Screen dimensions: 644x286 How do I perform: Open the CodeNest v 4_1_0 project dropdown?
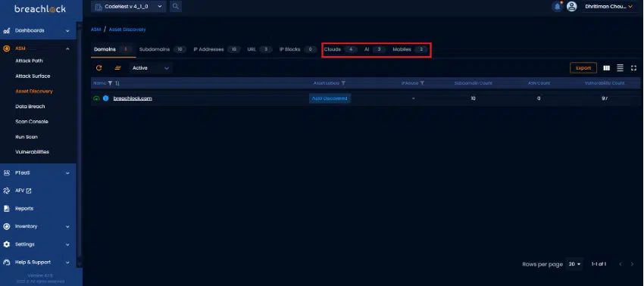coord(129,7)
